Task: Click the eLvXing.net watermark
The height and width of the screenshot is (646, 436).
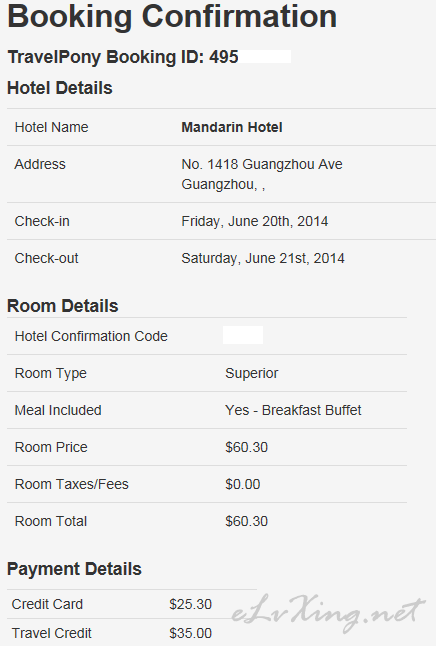Action: coord(328,613)
